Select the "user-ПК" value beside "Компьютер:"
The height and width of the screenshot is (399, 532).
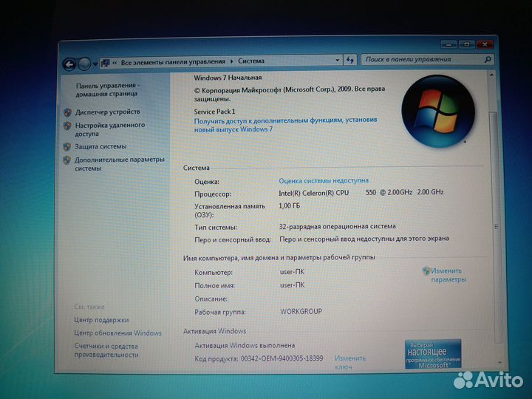coord(292,272)
